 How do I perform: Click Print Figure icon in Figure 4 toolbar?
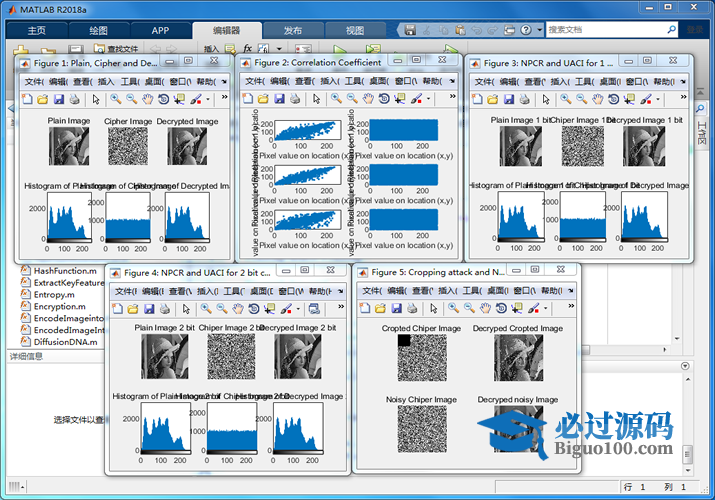coord(165,309)
